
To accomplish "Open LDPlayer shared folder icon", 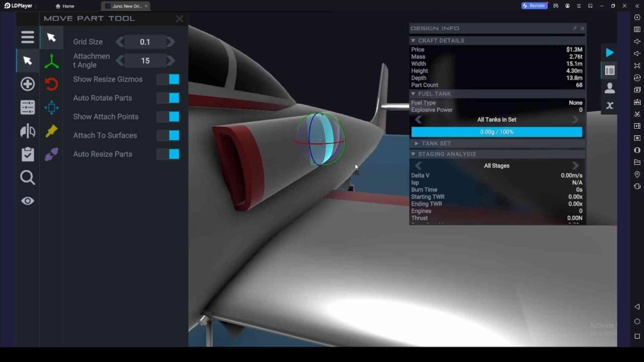I will pyautogui.click(x=637, y=162).
